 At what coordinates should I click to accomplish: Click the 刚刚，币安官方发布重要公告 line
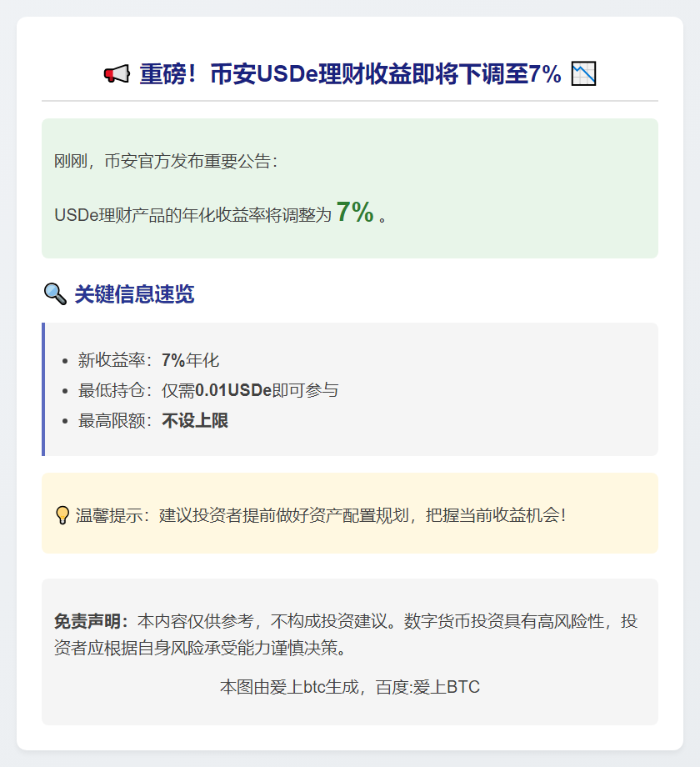[166, 162]
